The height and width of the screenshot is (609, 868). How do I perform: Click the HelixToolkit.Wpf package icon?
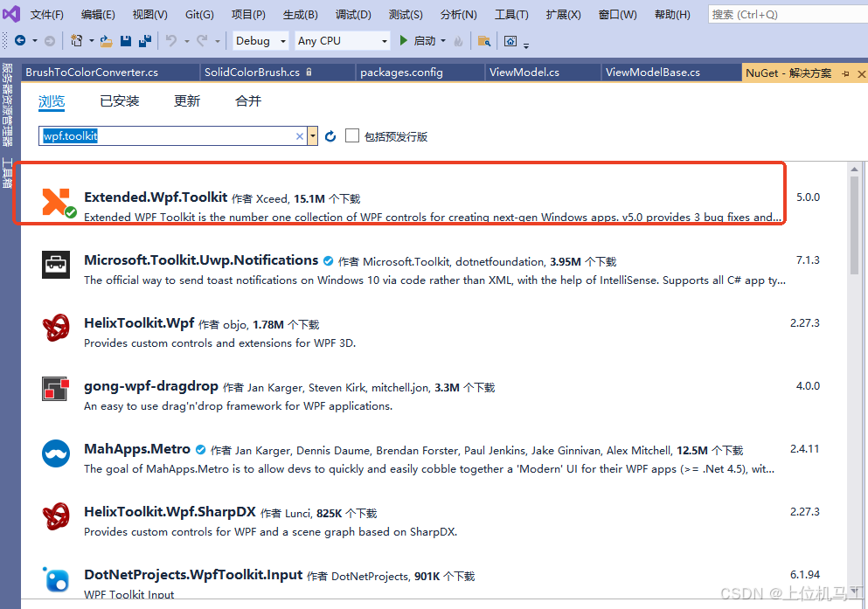coord(56,328)
